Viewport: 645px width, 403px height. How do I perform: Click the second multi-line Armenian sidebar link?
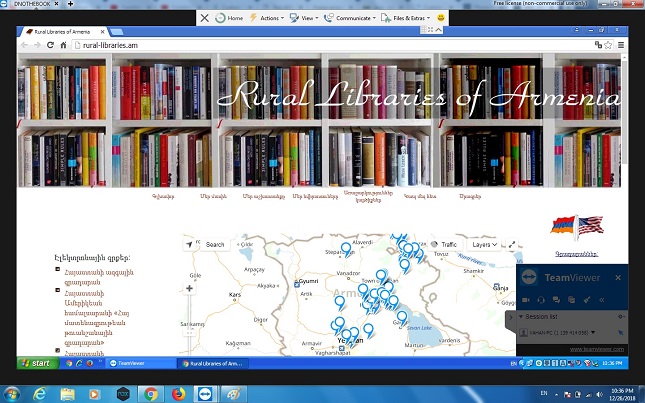point(97,318)
